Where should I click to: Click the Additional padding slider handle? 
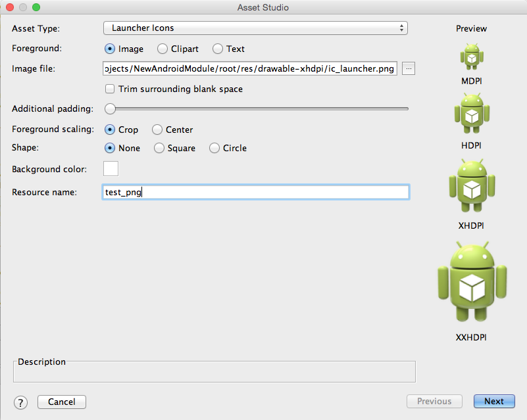110,108
